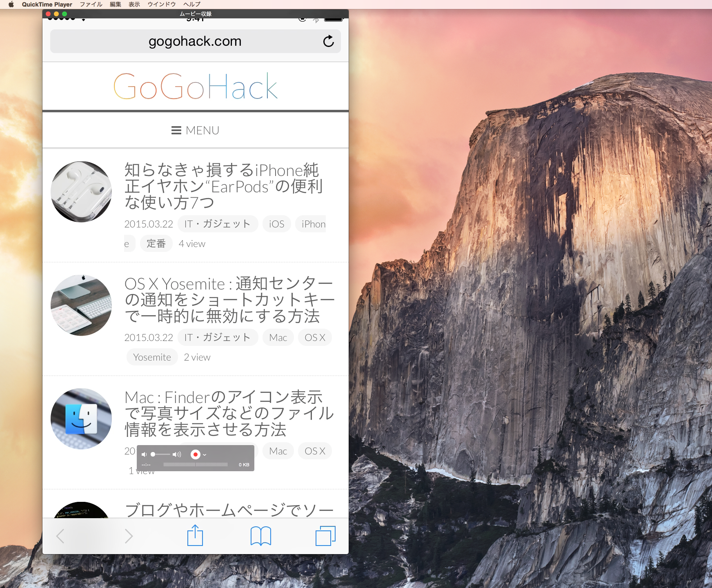Open Mac Finderのアイコン表示 article title
Image resolution: width=712 pixels, height=588 pixels.
[229, 413]
